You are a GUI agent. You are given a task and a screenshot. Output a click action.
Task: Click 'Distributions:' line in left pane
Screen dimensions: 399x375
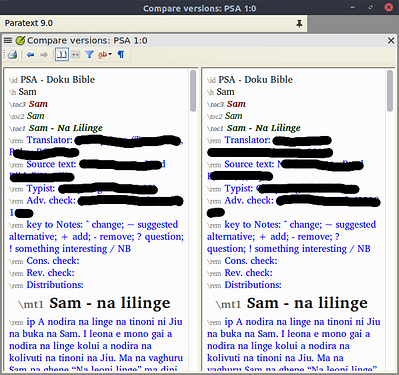(x=55, y=285)
